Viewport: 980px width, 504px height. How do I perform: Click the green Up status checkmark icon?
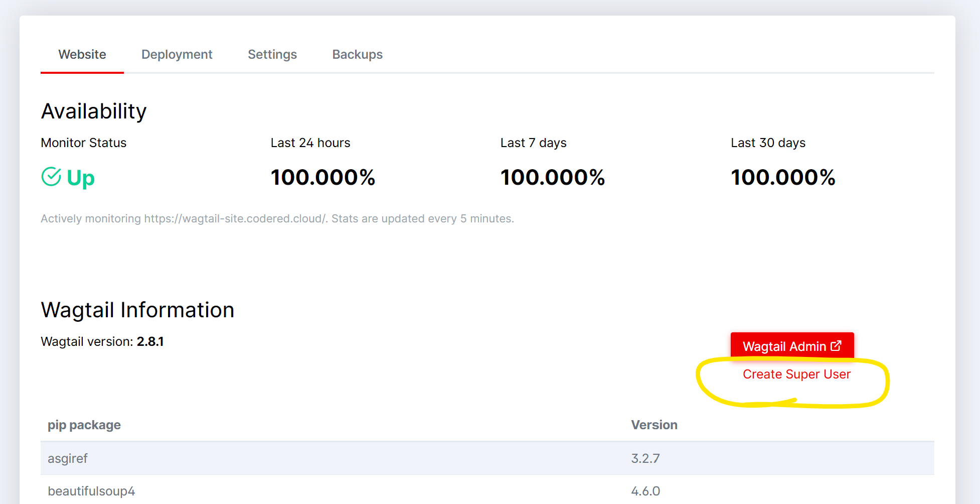click(x=51, y=177)
